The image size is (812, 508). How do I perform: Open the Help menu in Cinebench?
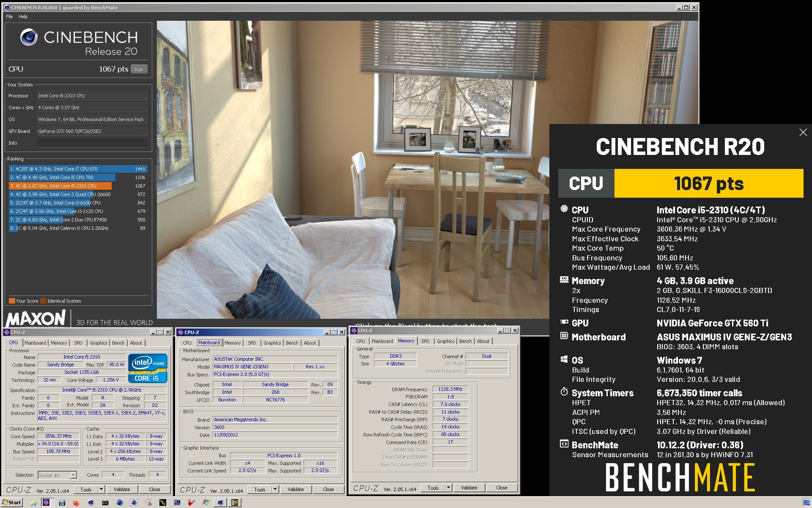(x=23, y=17)
